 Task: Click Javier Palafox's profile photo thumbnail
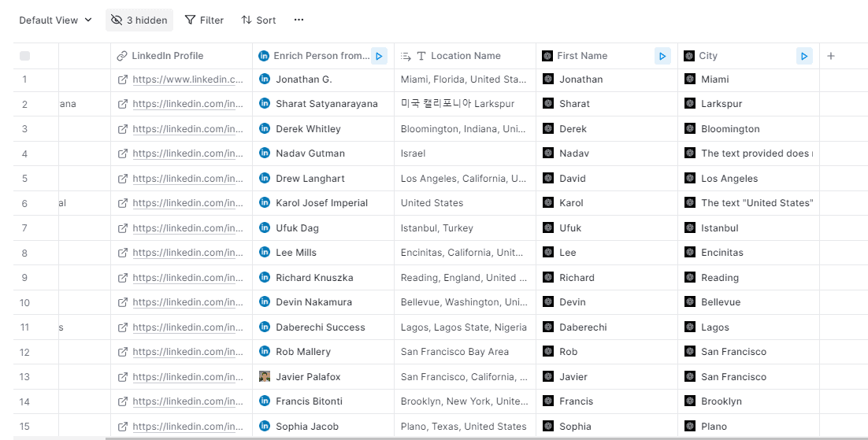coord(265,376)
